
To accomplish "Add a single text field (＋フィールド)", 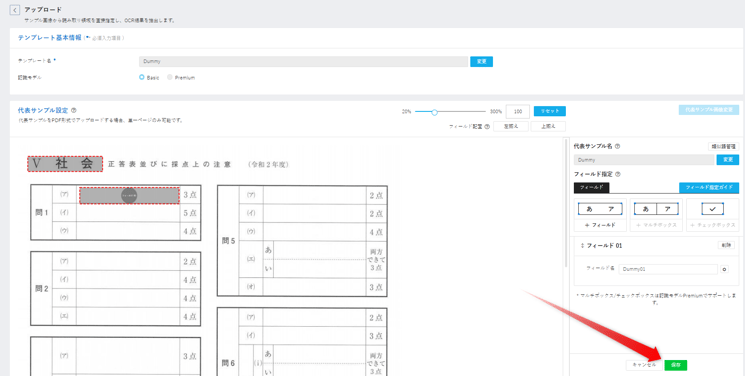I will 600,215.
